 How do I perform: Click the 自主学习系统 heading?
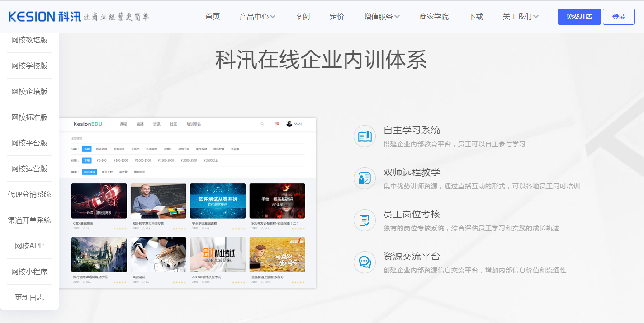[412, 131]
